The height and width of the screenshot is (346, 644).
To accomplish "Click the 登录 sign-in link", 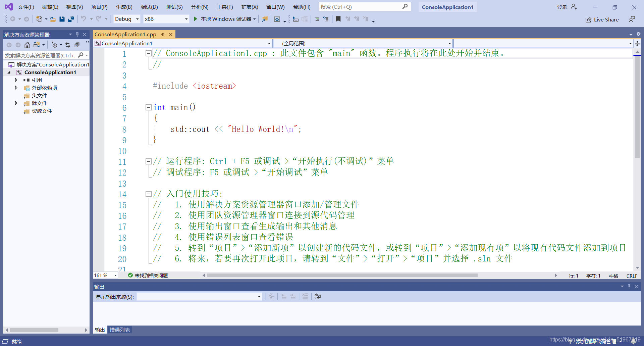I will click(x=562, y=7).
